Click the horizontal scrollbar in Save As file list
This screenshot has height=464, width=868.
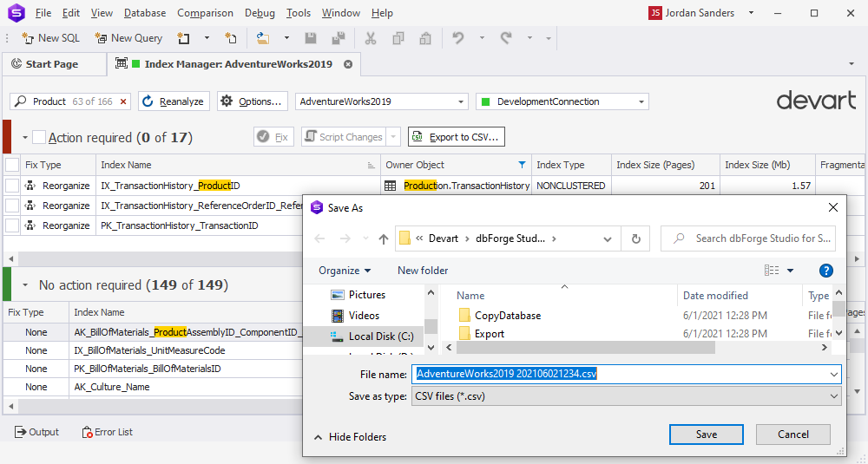(586, 347)
